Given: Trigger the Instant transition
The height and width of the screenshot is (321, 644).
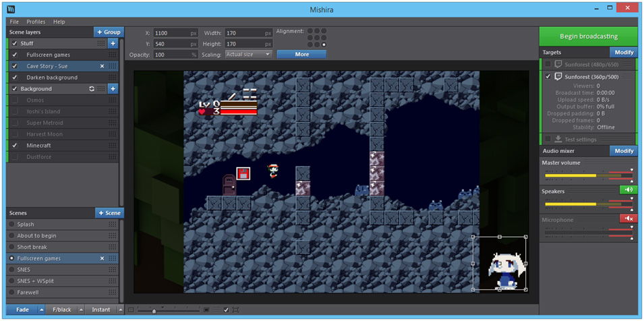Looking at the screenshot, I should pyautogui.click(x=101, y=310).
